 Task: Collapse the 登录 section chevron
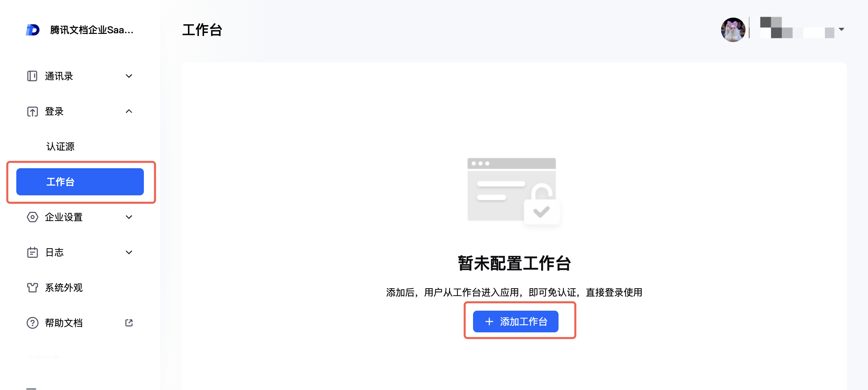tap(129, 111)
